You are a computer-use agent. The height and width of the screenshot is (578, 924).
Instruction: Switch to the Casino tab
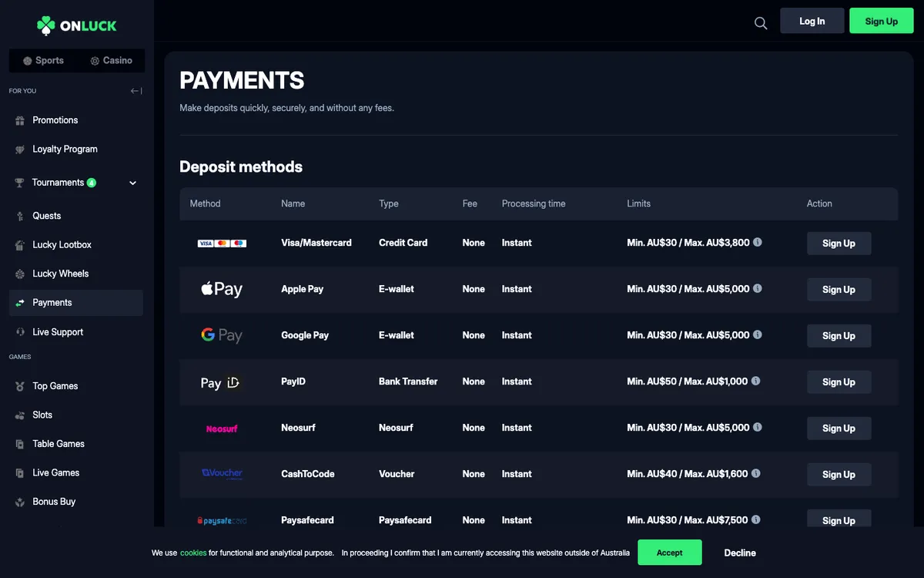pos(110,60)
